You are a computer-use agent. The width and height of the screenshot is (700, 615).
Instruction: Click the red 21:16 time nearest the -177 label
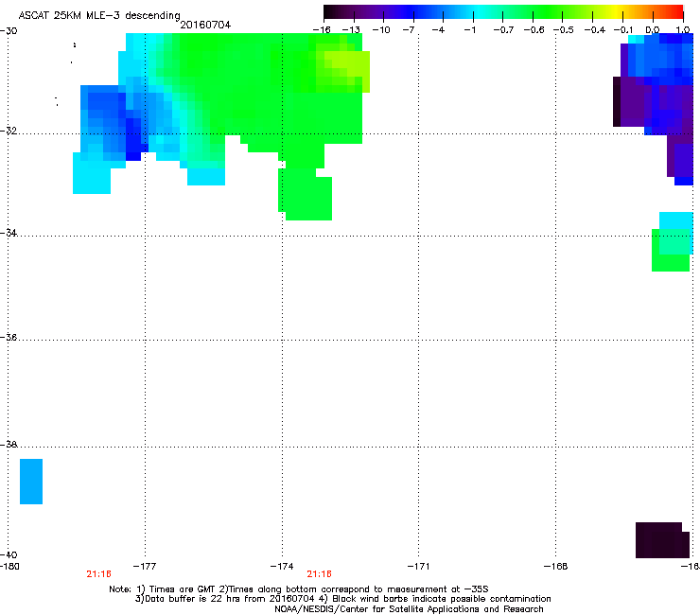[98, 574]
